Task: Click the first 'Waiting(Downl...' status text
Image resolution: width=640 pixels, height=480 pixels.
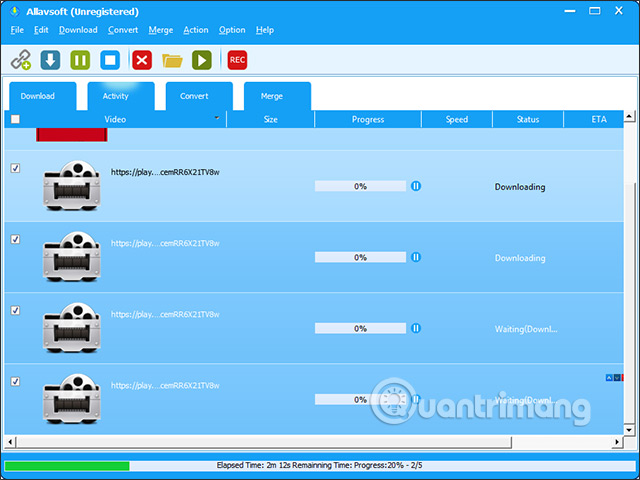Action: pos(526,329)
